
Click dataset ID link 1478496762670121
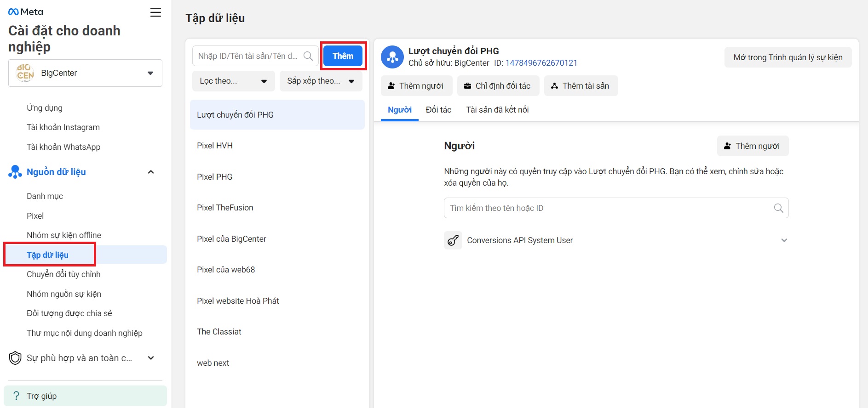point(541,63)
